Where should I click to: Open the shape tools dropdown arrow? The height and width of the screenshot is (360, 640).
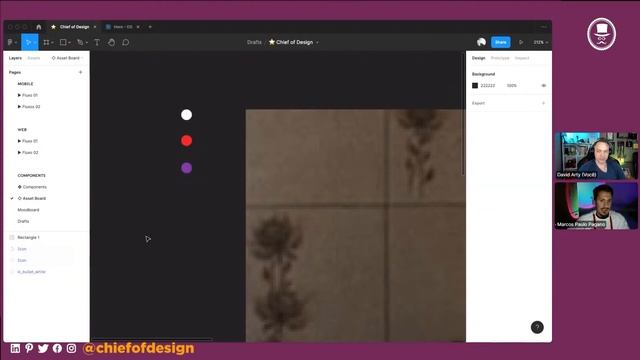69,42
